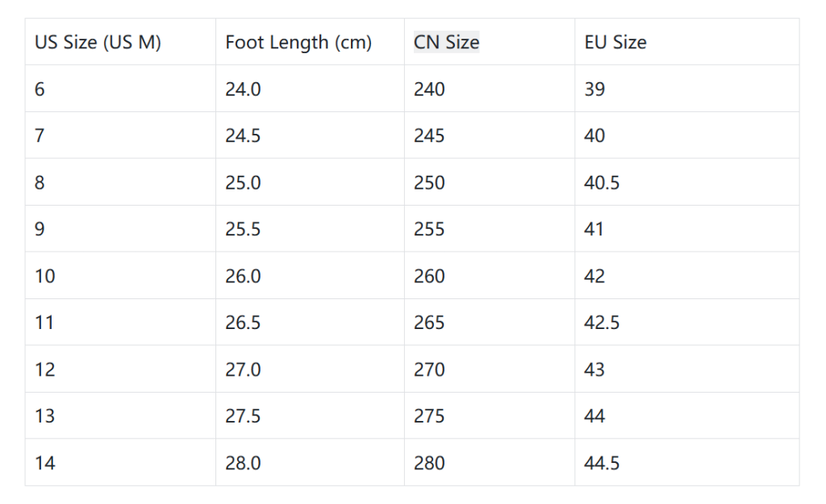Click EU size 39 cell
The width and height of the screenshot is (826, 504).
coord(594,89)
